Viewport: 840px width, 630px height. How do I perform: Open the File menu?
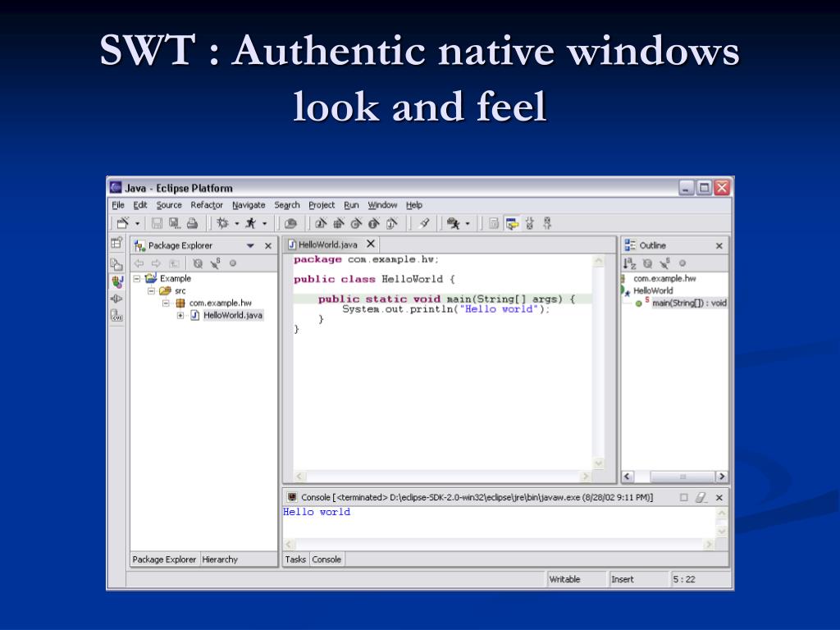pos(118,205)
